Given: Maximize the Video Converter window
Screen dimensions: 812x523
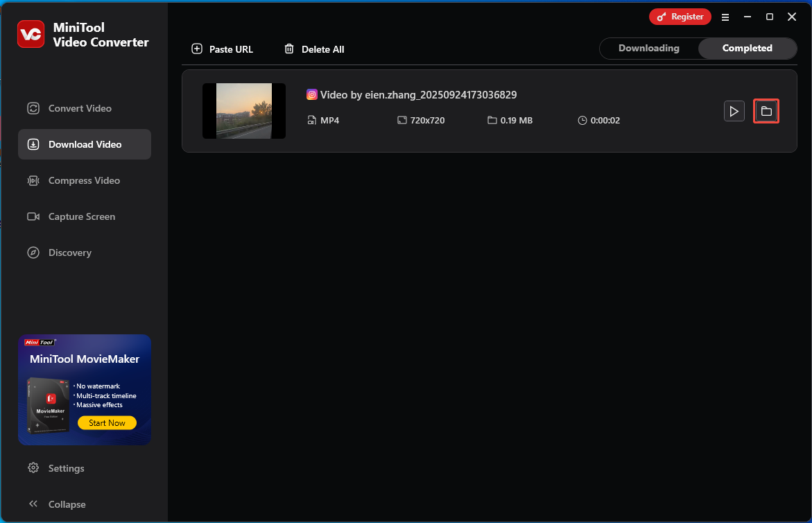Looking at the screenshot, I should (x=770, y=17).
